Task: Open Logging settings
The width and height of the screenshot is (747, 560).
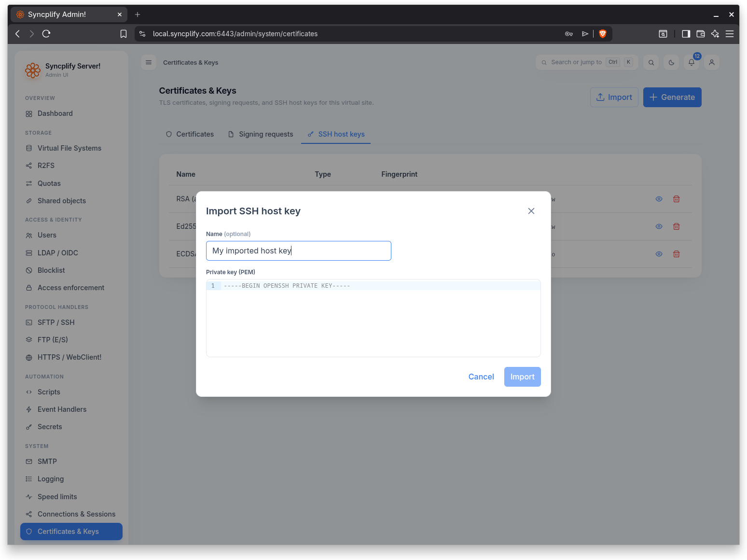Action: coord(71,479)
